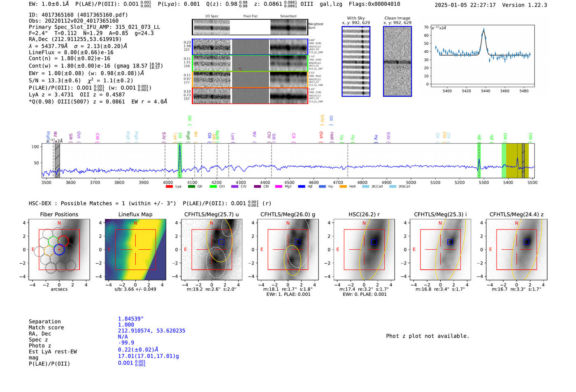This screenshot has width=576, height=392.
Task: Select the Obs: 20220112v020_4017365160 line
Action: [x=74, y=21]
